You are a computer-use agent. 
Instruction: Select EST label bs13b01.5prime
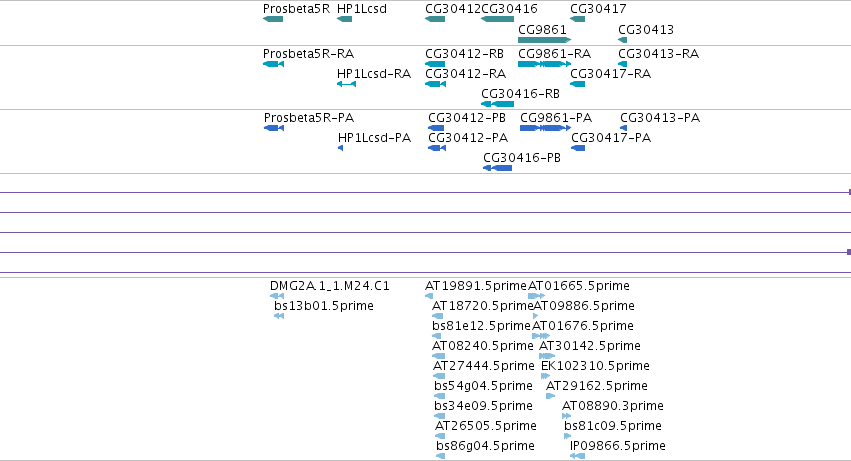click(324, 306)
